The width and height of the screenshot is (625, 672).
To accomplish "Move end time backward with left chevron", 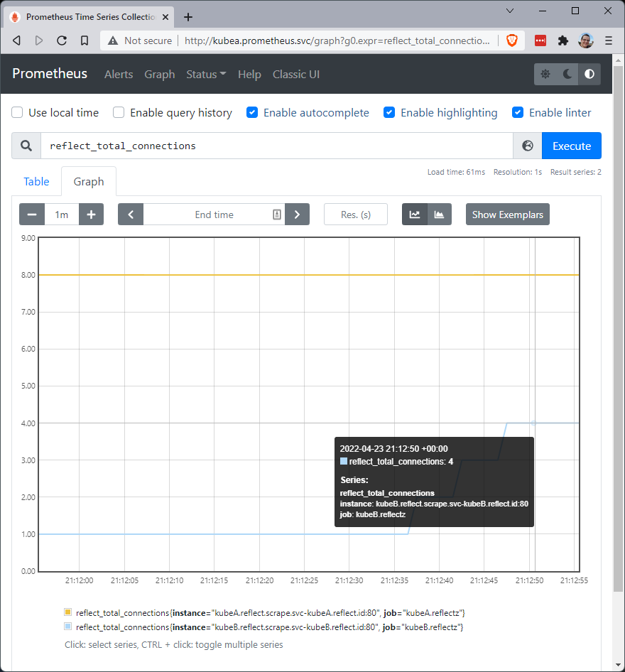I will click(x=131, y=215).
